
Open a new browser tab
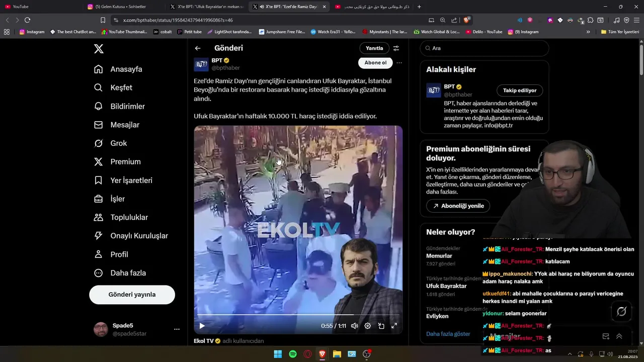point(419,7)
